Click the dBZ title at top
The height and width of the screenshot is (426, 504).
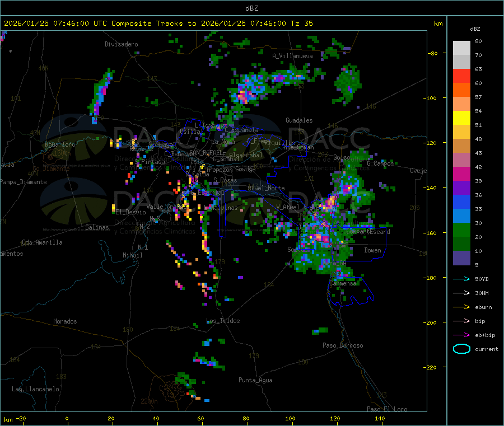point(251,8)
